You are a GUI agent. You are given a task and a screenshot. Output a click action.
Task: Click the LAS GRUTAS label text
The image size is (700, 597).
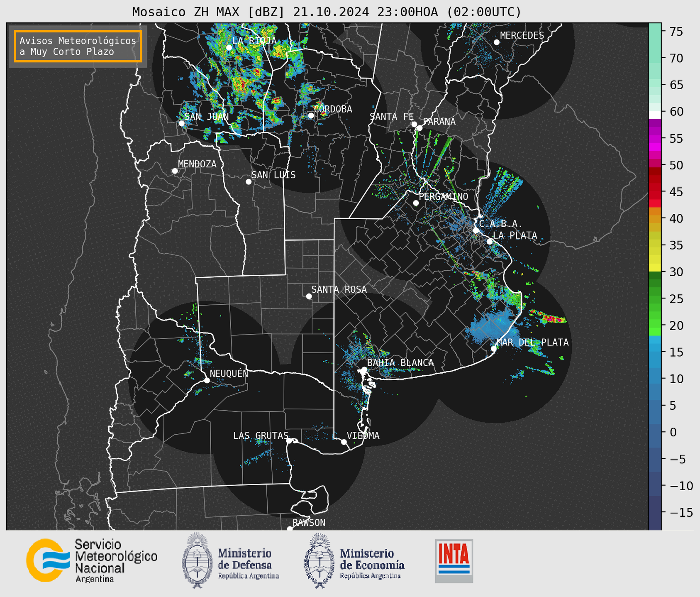(261, 436)
